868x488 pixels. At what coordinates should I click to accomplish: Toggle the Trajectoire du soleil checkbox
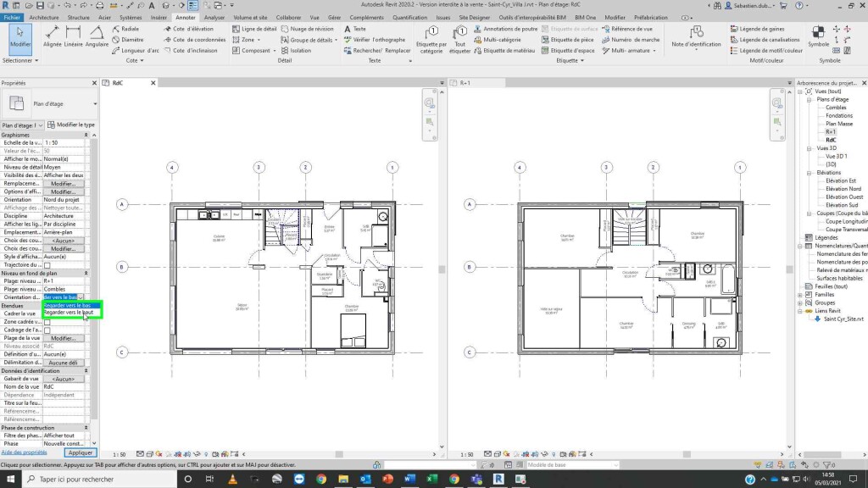(47, 265)
